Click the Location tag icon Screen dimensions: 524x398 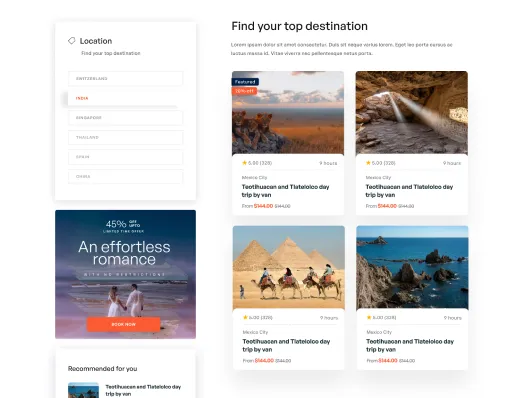click(x=72, y=41)
